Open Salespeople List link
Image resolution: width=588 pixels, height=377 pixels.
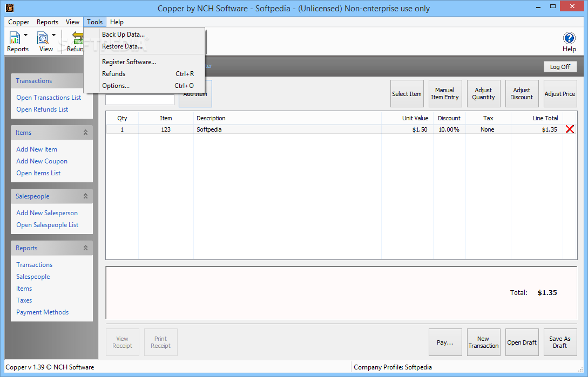pos(48,225)
